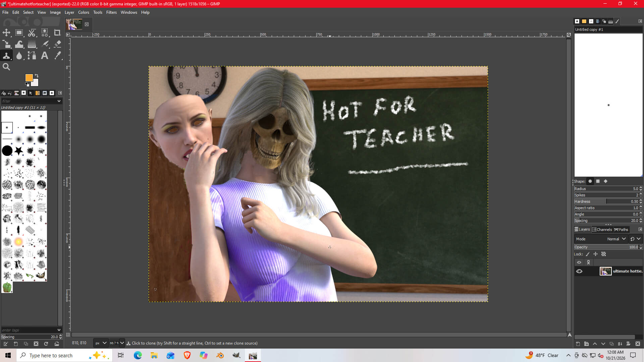This screenshot has width=644, height=362.
Task: Hide the ultimate hottie layer
Action: coord(579,271)
